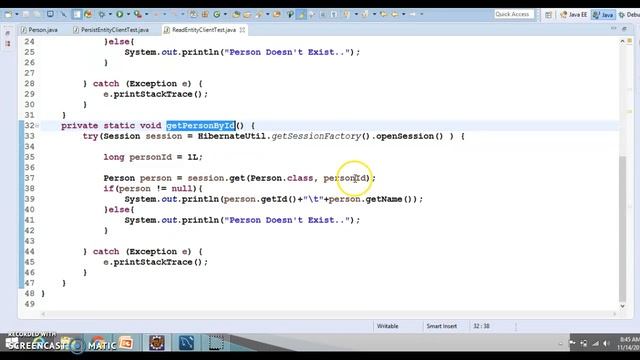Click the 'if(person != null){' line

153,189
